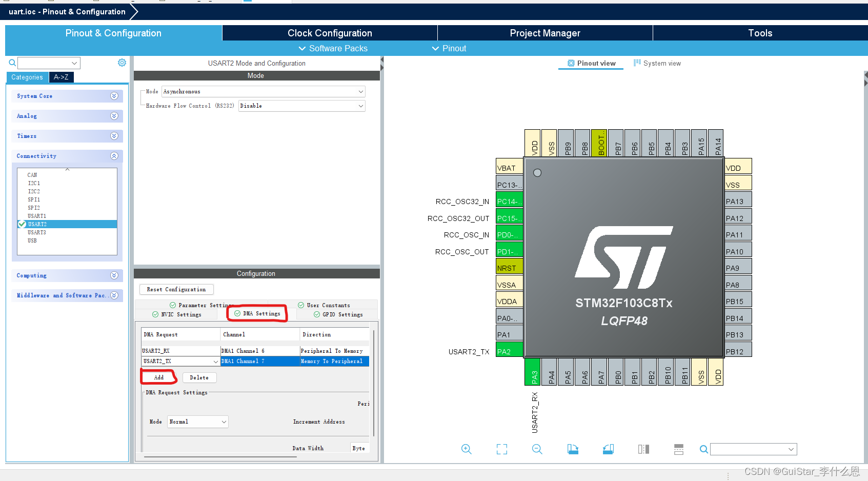Open the Tools tab
868x481 pixels.
pyautogui.click(x=760, y=33)
